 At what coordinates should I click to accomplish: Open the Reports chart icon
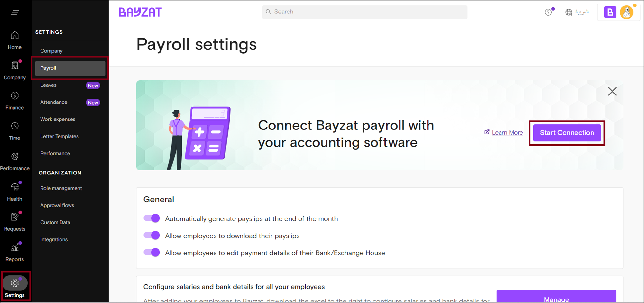[x=14, y=247]
